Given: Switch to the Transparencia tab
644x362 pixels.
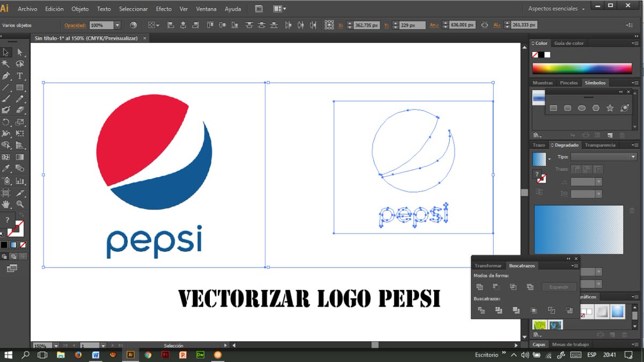Looking at the screenshot, I should point(601,145).
